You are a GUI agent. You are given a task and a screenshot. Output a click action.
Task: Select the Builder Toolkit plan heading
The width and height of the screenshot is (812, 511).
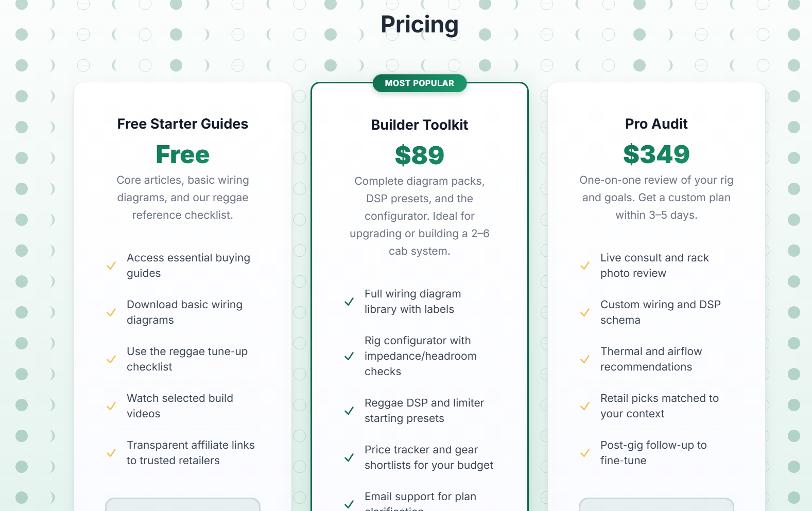tap(420, 125)
